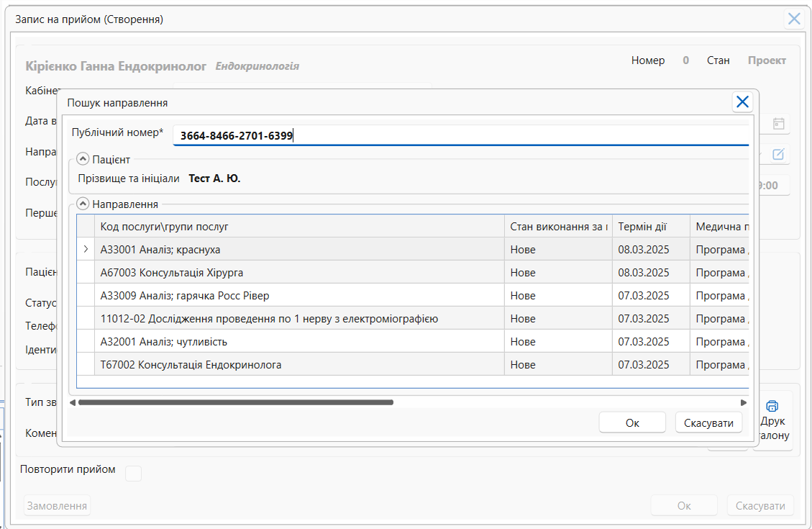The height and width of the screenshot is (529, 812).
Task: Click patient name Тест А. Ю.
Action: coord(214,178)
